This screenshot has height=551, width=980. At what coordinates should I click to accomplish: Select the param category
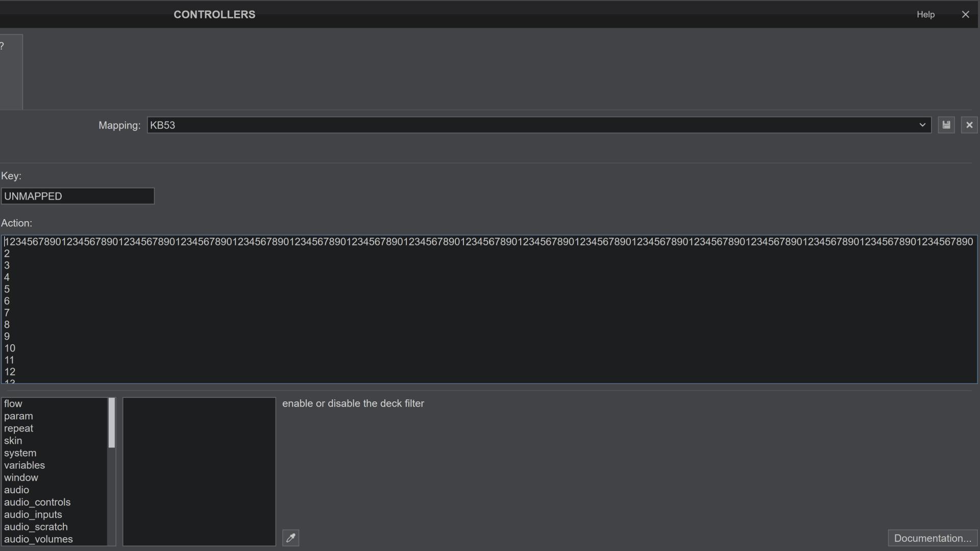click(x=18, y=416)
